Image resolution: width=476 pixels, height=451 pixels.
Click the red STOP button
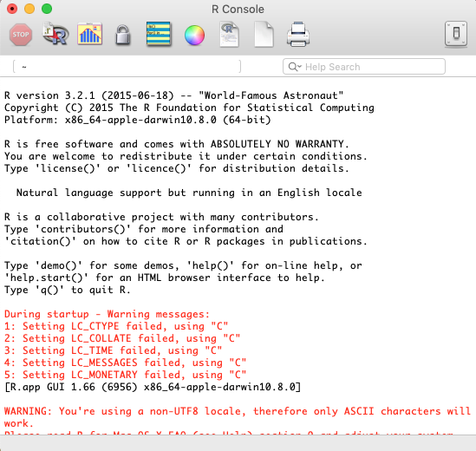pyautogui.click(x=21, y=35)
